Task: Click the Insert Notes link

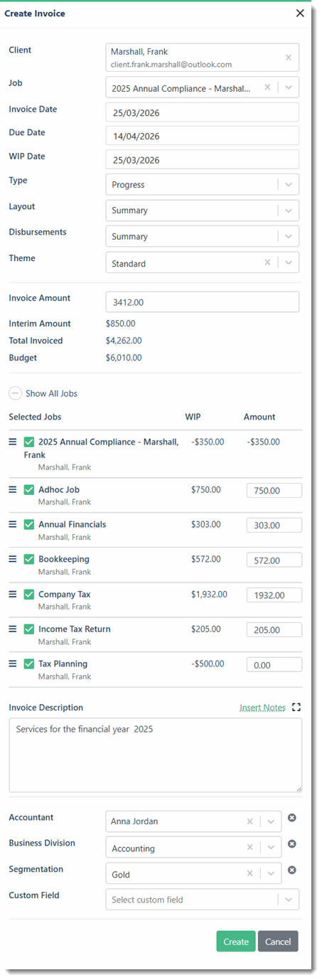Action: [x=262, y=708]
